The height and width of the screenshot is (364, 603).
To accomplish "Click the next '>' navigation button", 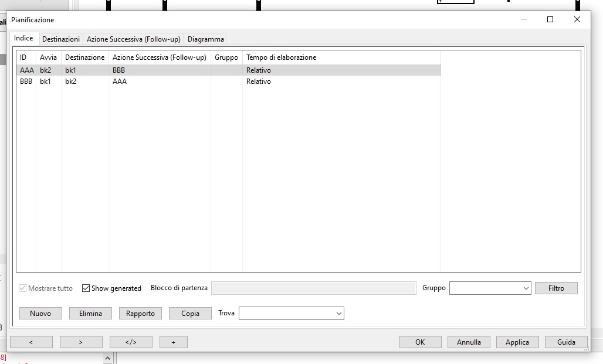I will coord(81,342).
